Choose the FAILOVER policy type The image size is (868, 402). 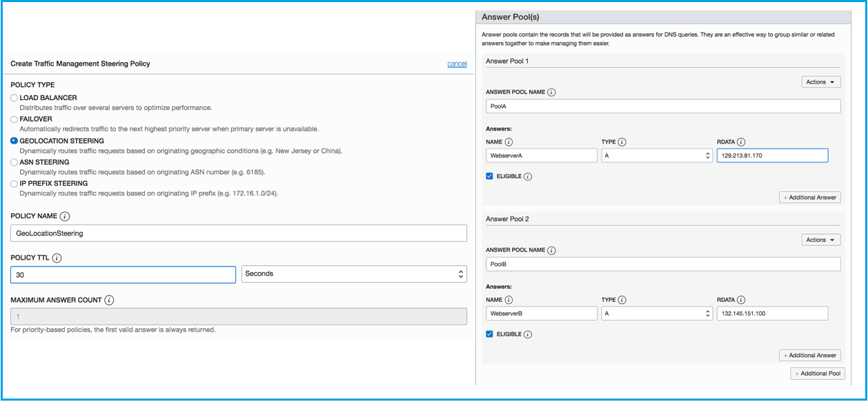click(14, 119)
